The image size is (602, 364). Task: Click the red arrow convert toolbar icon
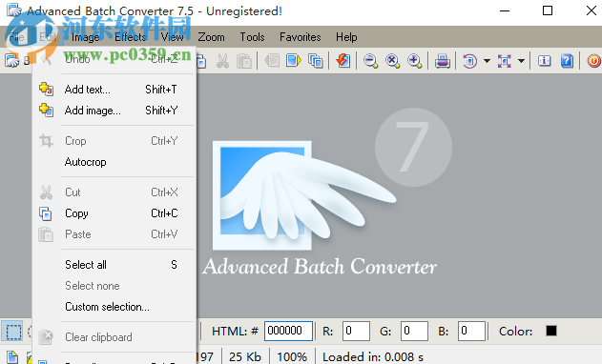coord(343,61)
